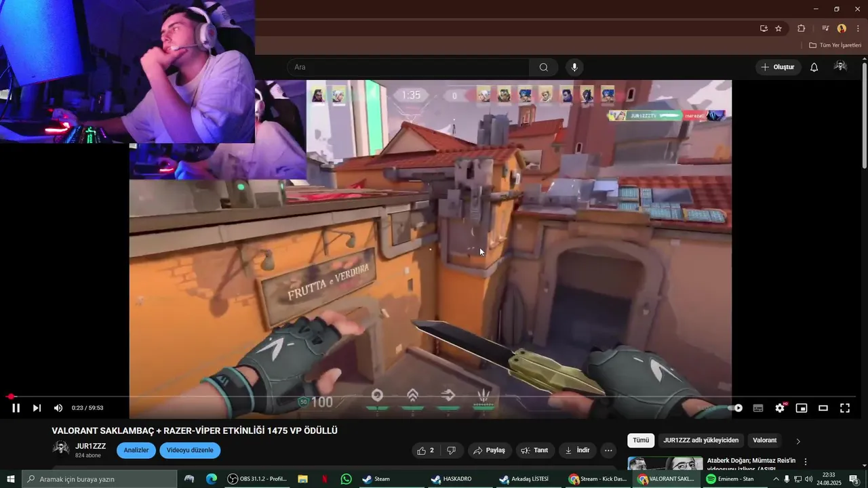This screenshot has width=868, height=488.
Task: Bookmark this page with the star
Action: coord(778,28)
